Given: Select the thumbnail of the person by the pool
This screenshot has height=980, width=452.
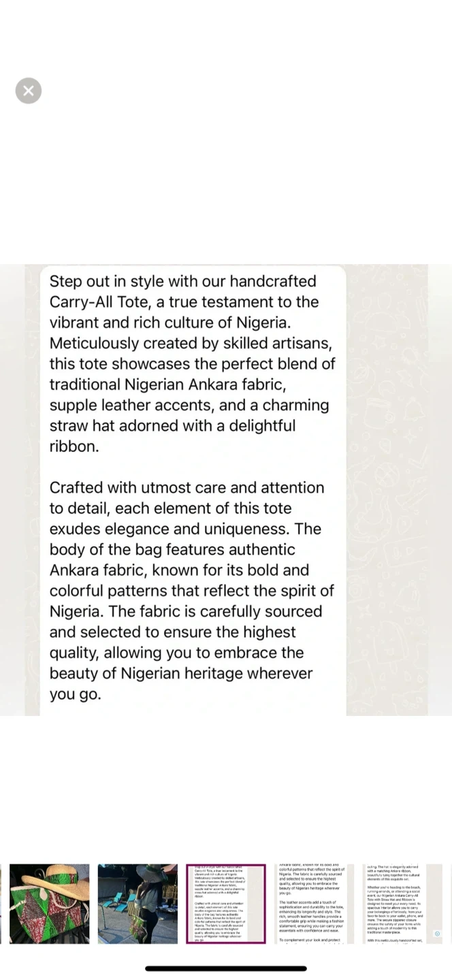Looking at the screenshot, I should [138, 904].
